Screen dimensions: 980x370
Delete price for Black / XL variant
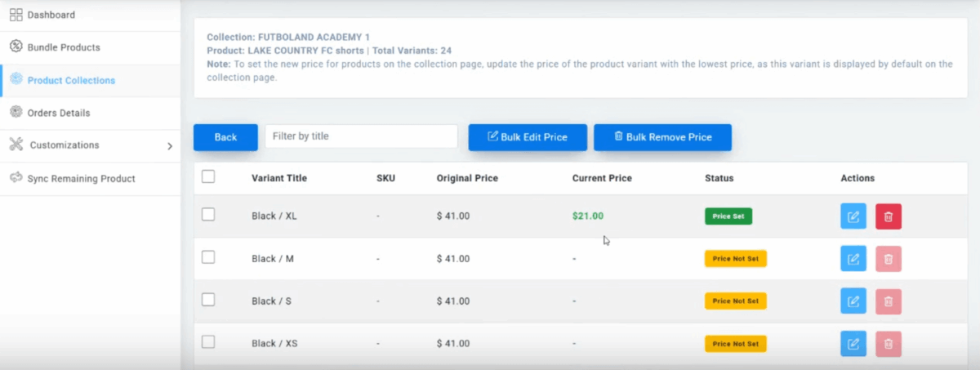(x=889, y=216)
